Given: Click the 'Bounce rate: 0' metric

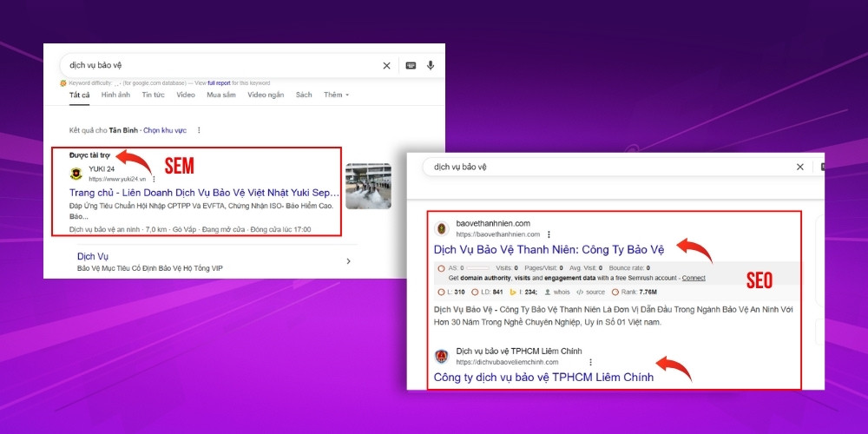Looking at the screenshot, I should pyautogui.click(x=628, y=268).
